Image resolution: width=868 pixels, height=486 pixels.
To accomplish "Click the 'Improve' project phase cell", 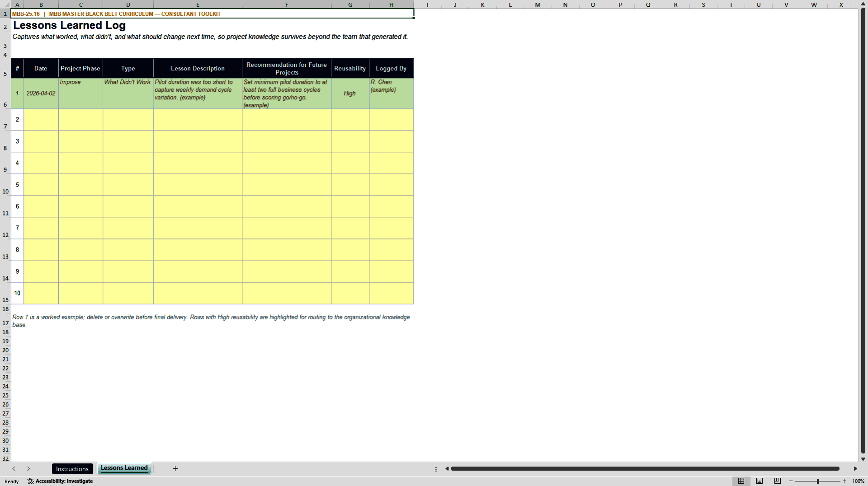I will 80,93.
